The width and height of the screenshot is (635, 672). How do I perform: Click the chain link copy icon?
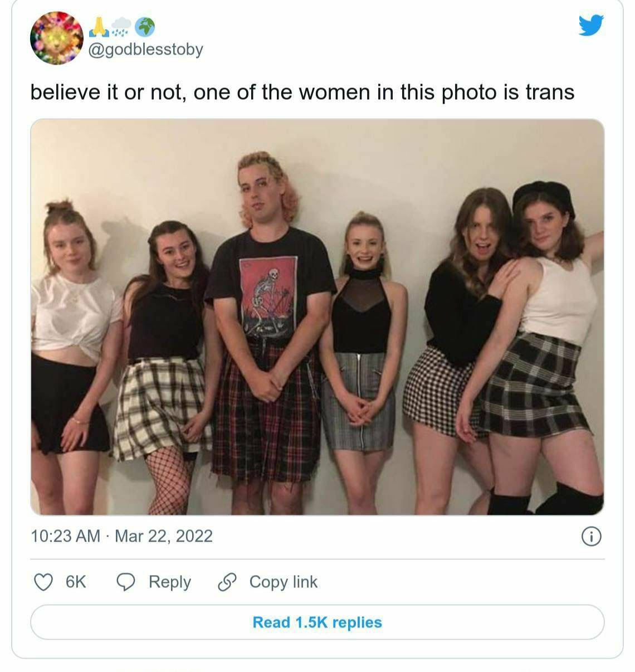click(x=227, y=582)
